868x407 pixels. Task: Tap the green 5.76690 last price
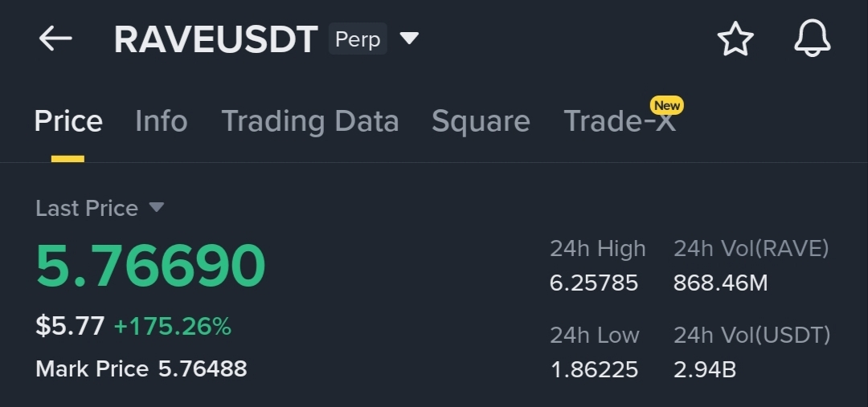pyautogui.click(x=150, y=266)
